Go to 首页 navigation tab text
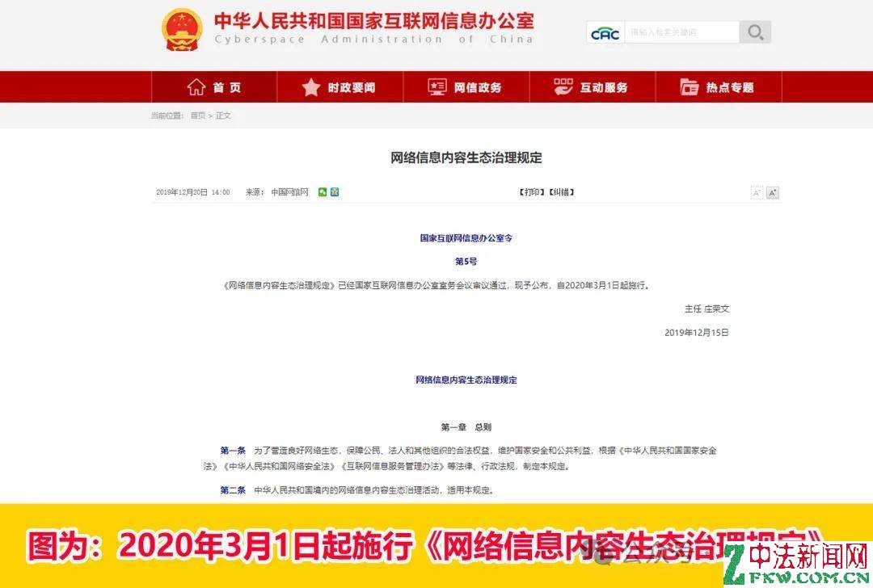Screen dimensions: 873x588 click(x=227, y=87)
